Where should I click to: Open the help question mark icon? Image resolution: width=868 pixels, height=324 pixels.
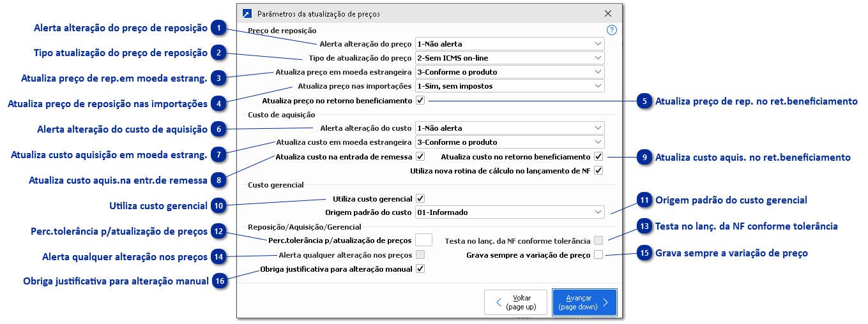611,30
